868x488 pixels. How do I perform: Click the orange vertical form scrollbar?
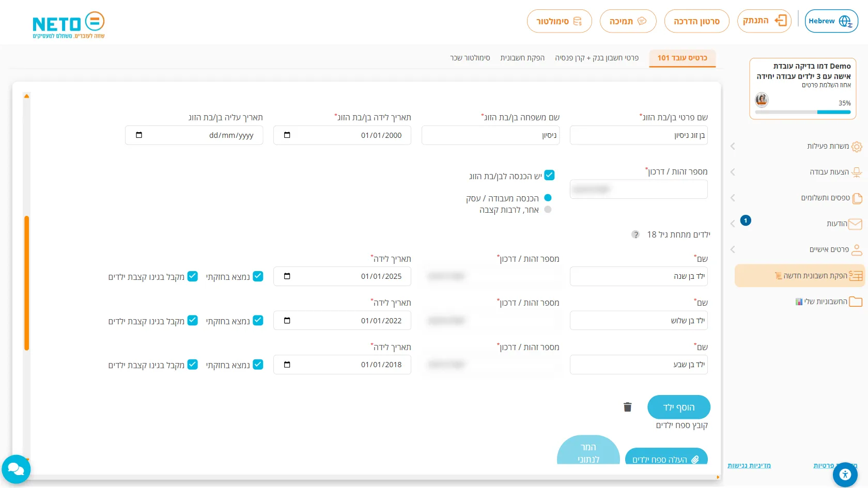coord(26,283)
